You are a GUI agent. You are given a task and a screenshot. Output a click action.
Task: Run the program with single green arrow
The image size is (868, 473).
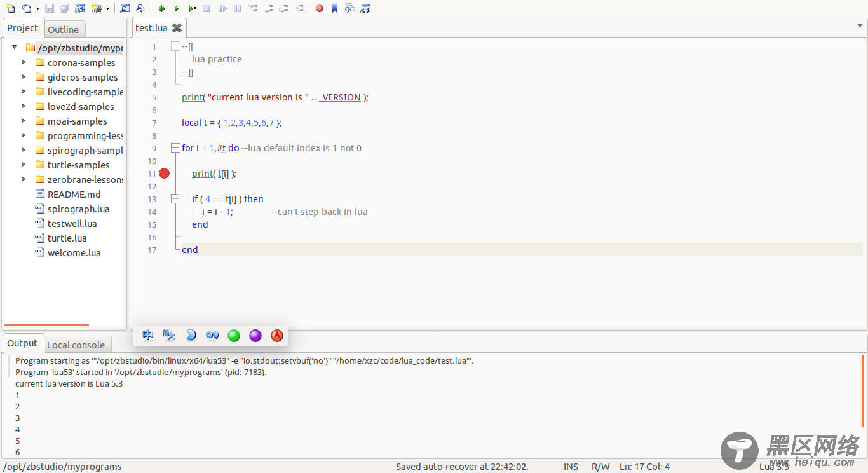coord(177,8)
